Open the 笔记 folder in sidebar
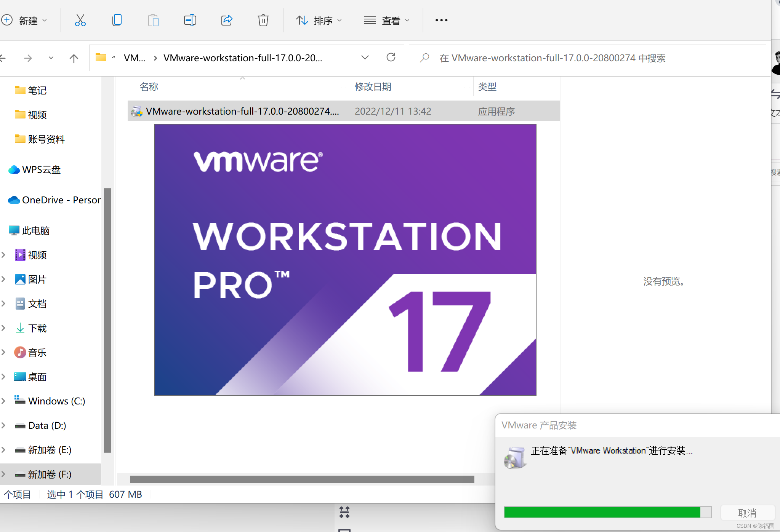Screen dimensions: 780x532 [37, 90]
